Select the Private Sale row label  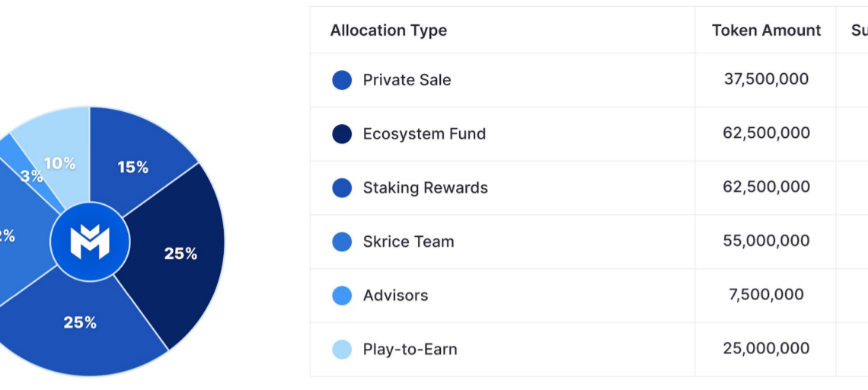point(407,80)
